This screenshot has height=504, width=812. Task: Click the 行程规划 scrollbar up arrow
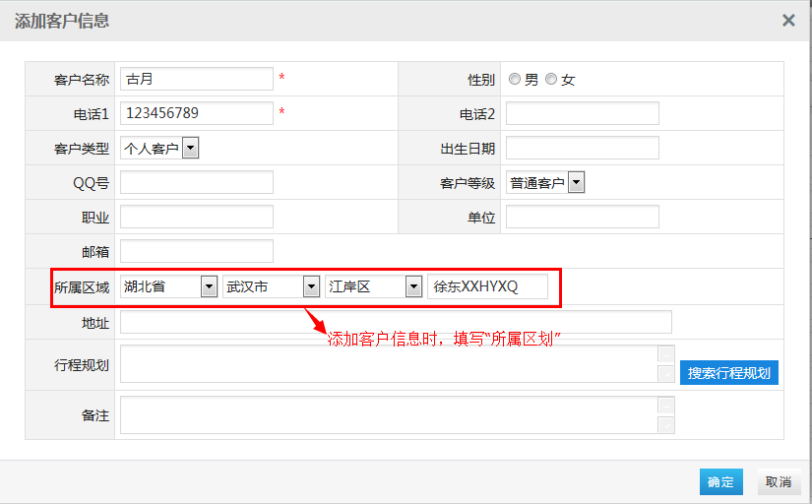(x=666, y=353)
